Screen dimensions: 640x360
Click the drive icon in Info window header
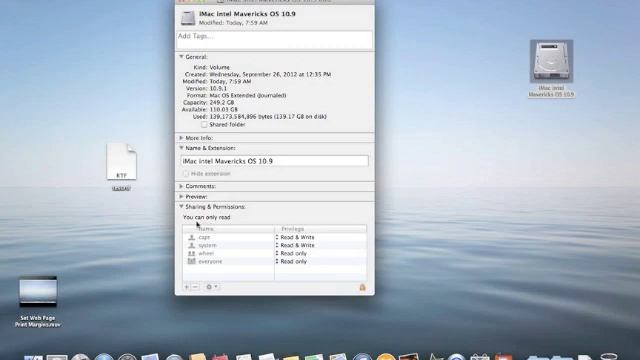point(188,18)
